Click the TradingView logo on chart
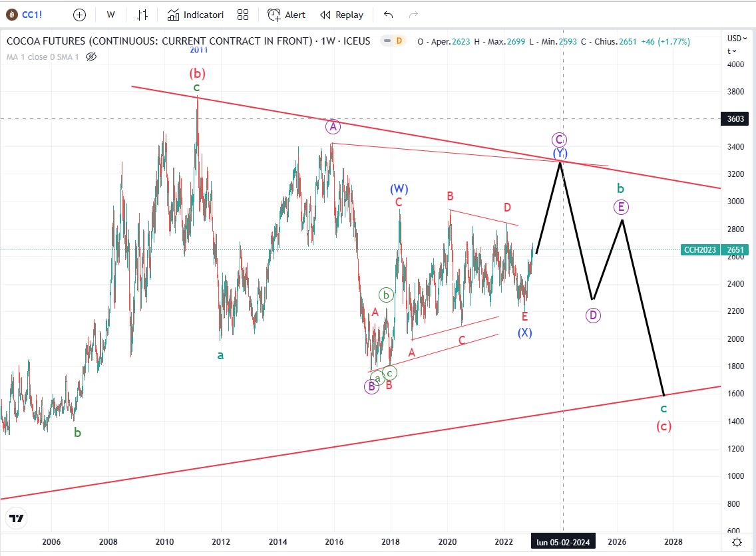 point(17,518)
